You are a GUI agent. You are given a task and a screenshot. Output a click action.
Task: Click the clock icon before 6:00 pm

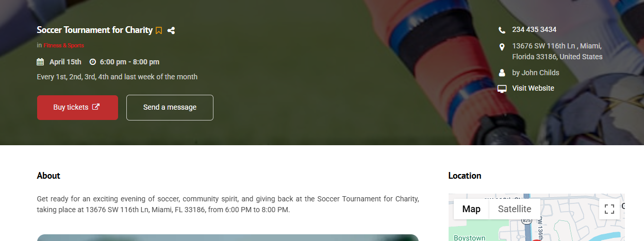(93, 62)
